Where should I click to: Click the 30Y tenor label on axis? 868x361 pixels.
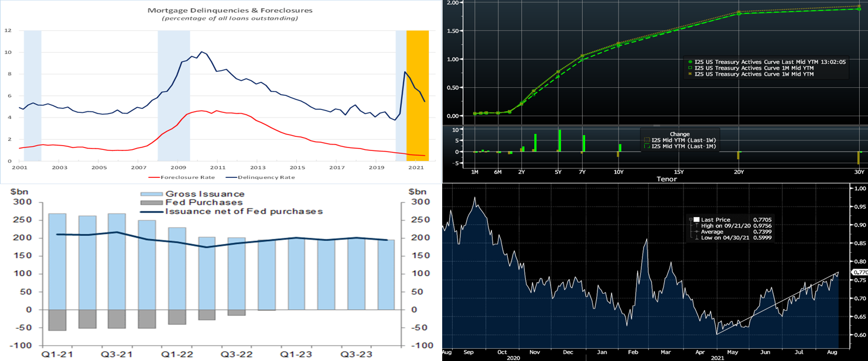pyautogui.click(x=859, y=172)
